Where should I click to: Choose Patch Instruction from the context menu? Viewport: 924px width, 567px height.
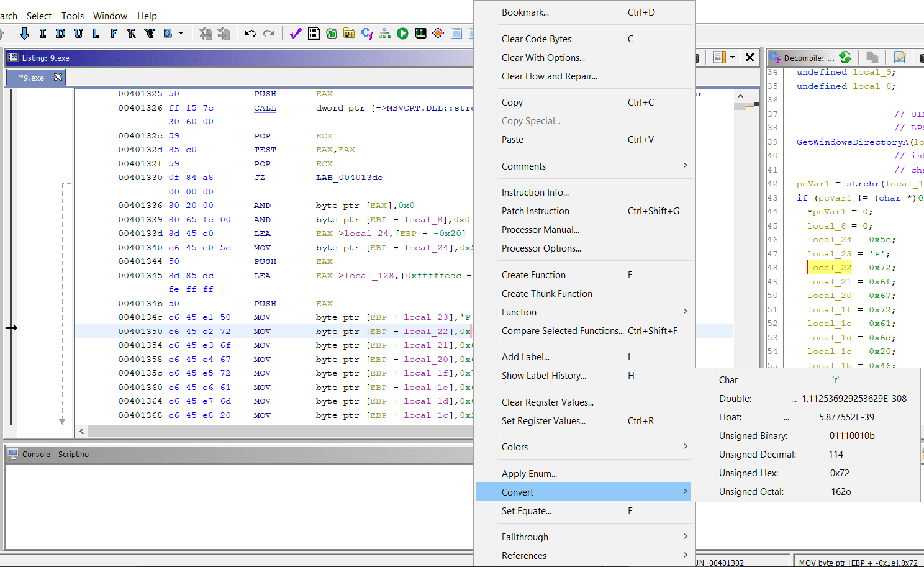(x=535, y=211)
